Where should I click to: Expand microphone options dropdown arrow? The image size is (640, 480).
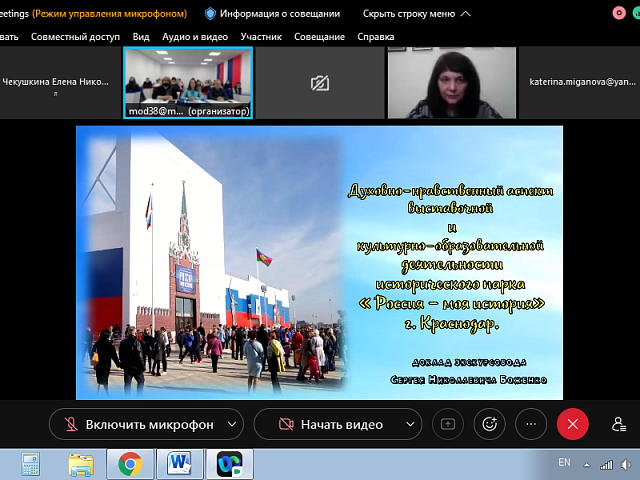click(232, 424)
